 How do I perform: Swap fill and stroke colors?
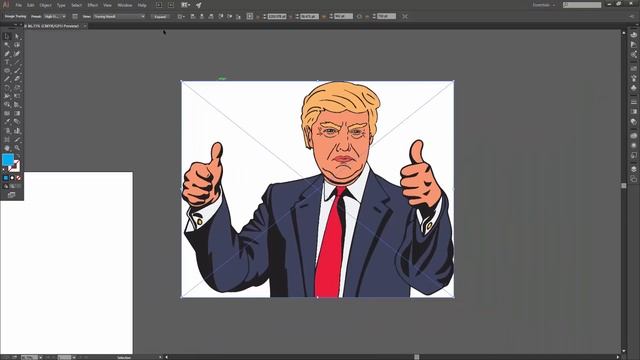click(18, 156)
